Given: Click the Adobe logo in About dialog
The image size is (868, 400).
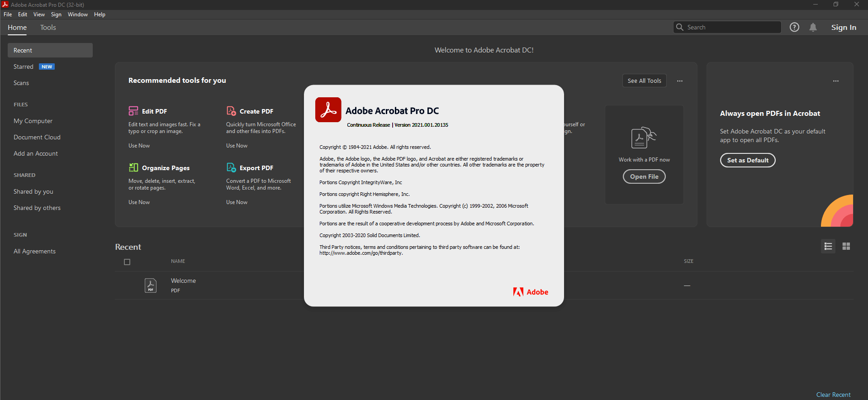Looking at the screenshot, I should [531, 292].
